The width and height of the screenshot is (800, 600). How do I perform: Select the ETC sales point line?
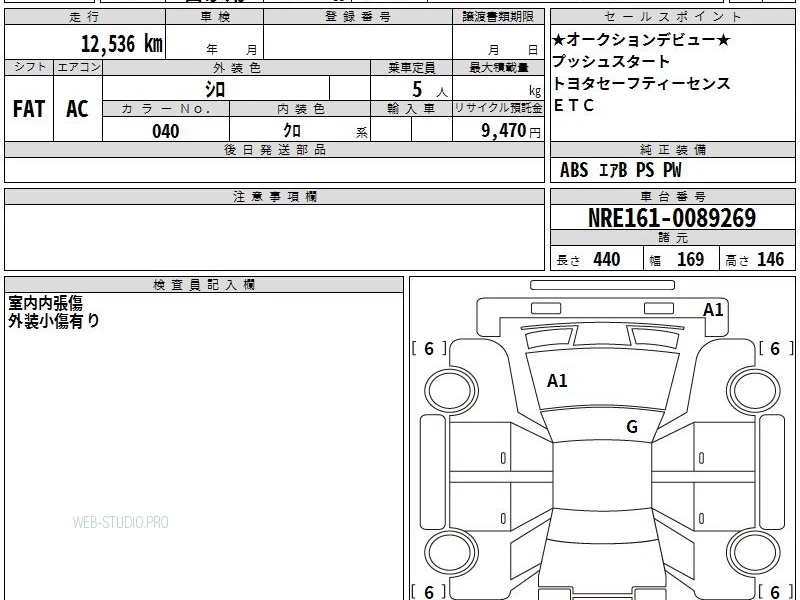coord(574,105)
